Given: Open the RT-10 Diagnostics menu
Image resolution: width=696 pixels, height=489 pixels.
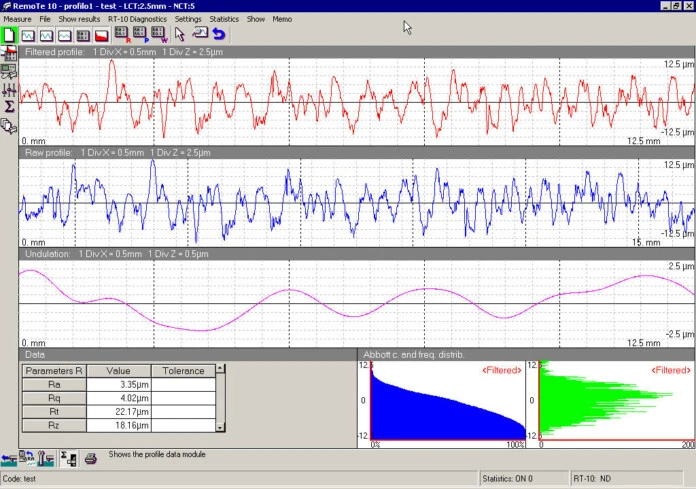Looking at the screenshot, I should (x=137, y=19).
